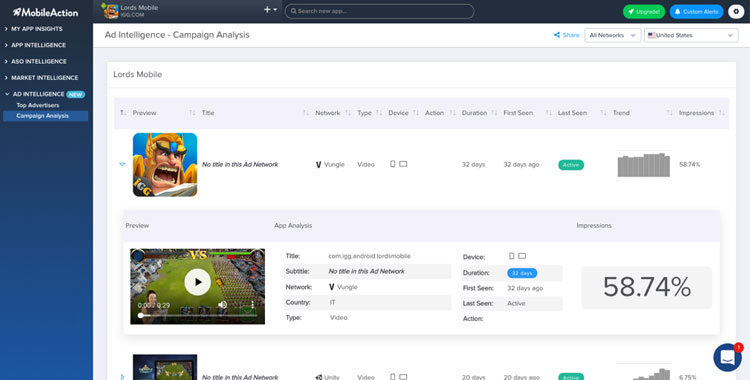This screenshot has width=750, height=380.
Task: Sort table by Device column
Action: [x=398, y=113]
